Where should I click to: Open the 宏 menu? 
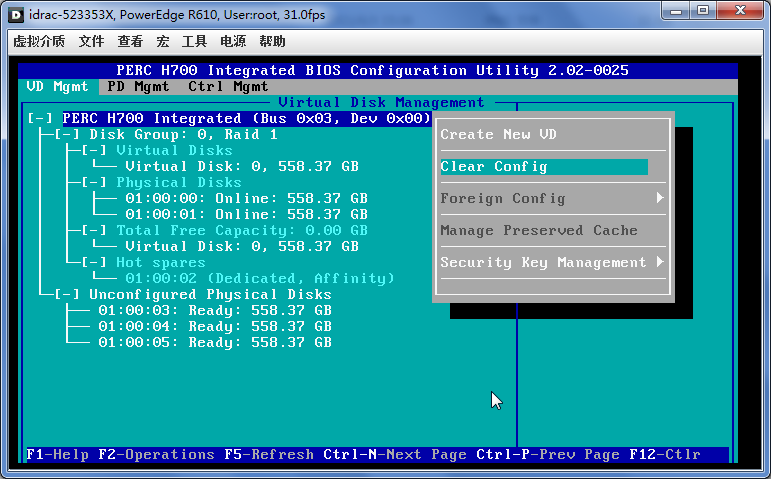(x=163, y=41)
